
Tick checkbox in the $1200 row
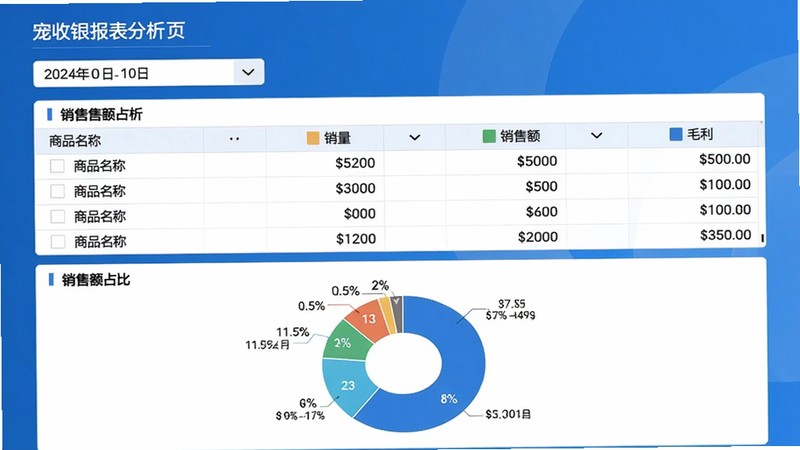tap(58, 241)
